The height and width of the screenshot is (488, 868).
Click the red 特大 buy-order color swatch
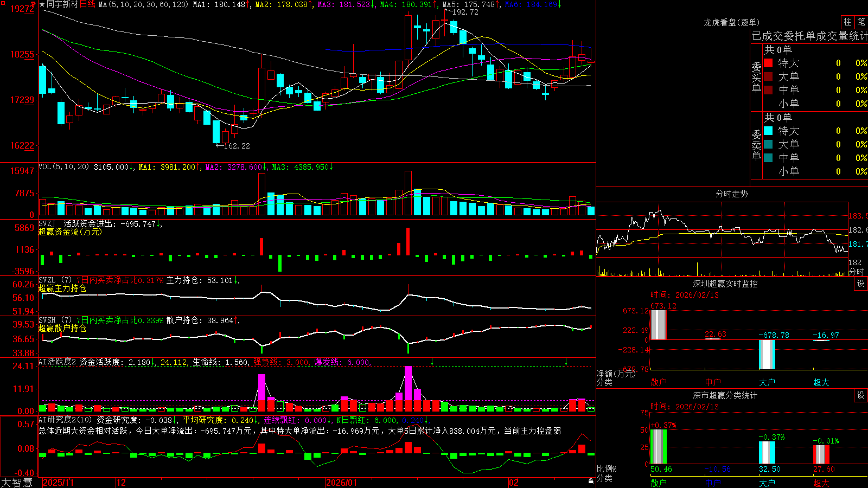768,63
